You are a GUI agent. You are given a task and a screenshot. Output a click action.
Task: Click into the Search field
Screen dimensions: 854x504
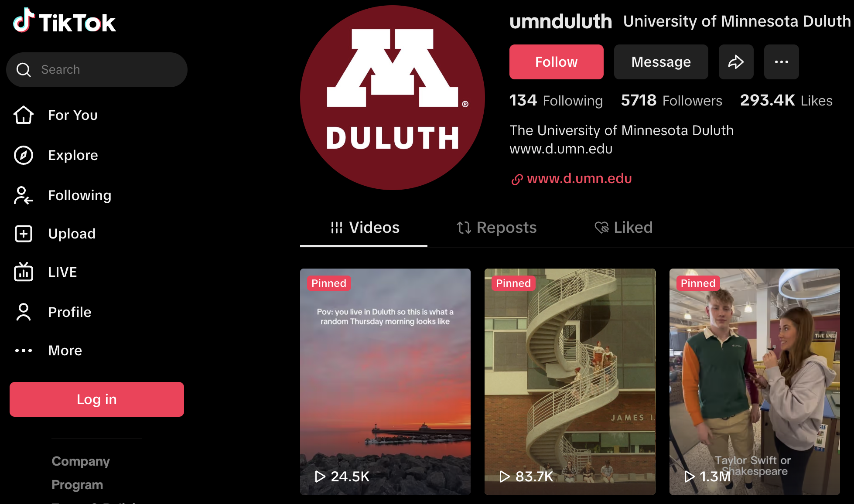[x=97, y=70]
